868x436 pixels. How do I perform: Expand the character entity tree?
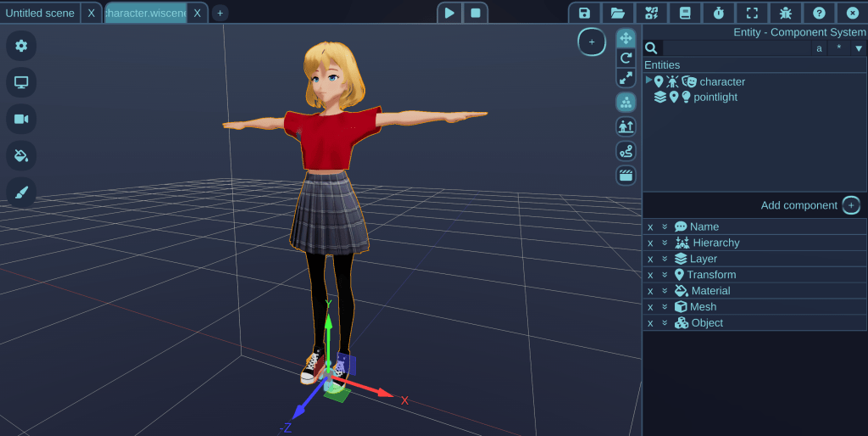click(x=648, y=81)
